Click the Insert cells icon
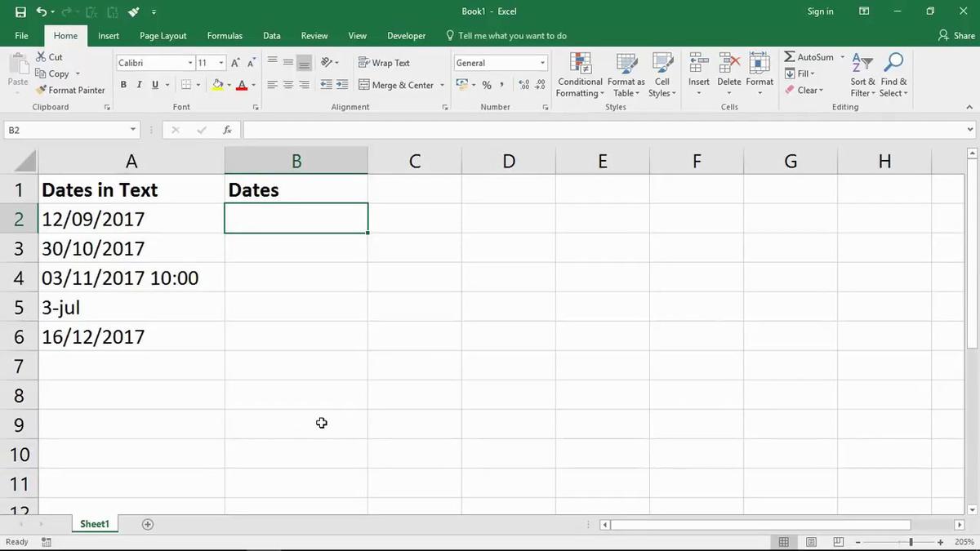This screenshot has height=551, width=980. 698,65
